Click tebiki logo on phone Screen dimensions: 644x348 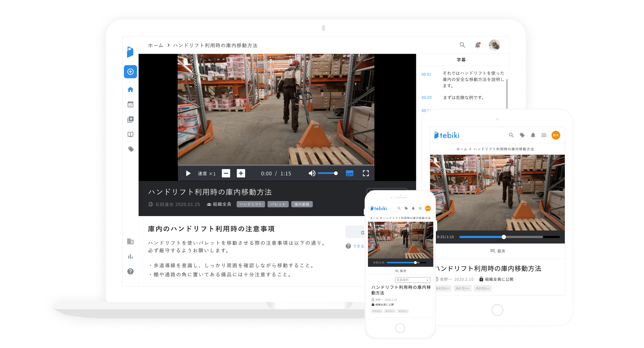tap(379, 208)
